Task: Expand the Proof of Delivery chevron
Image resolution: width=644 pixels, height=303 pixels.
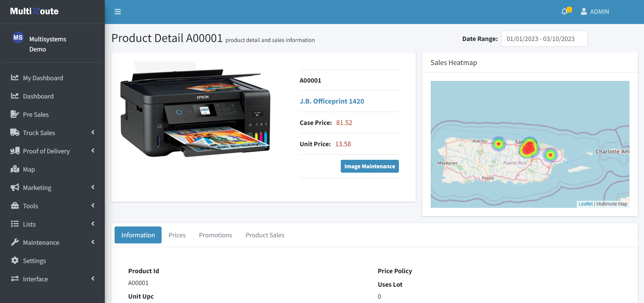Action: pos(93,151)
